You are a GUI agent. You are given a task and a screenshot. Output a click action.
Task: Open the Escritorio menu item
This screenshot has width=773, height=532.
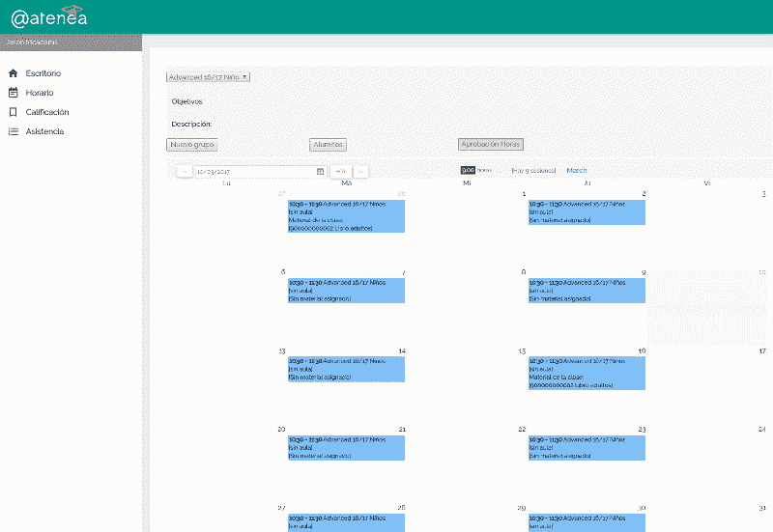point(43,73)
